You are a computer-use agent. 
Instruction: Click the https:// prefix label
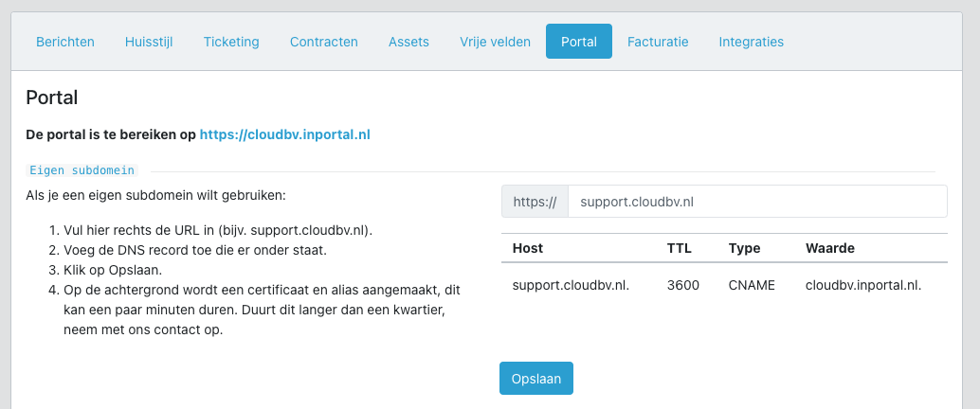[535, 202]
